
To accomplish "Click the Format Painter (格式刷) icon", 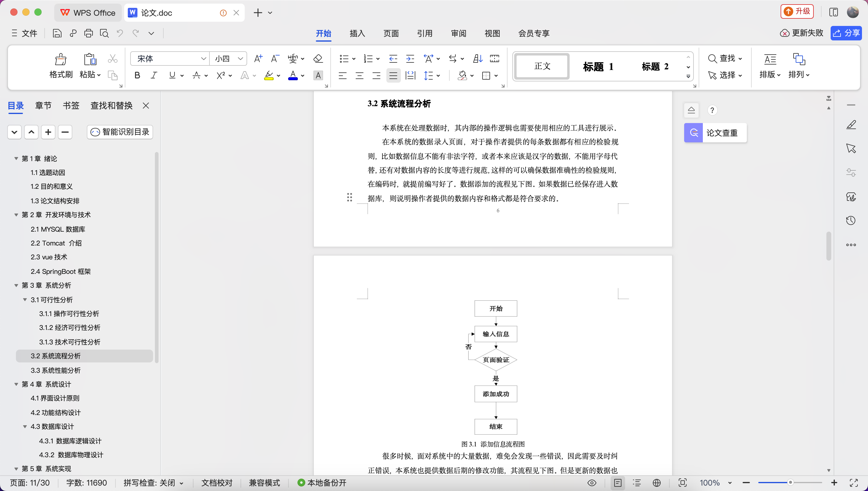I will pos(61,60).
